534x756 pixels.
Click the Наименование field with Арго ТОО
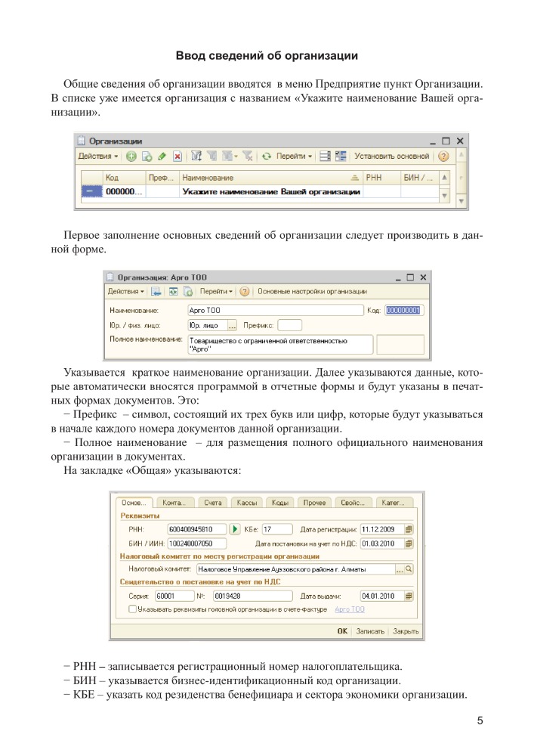click(x=276, y=311)
